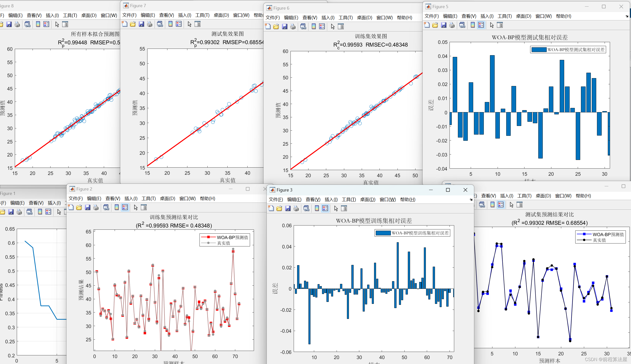Click Open File icon in Figure 5 toolbar
631x364 pixels.
tap(435, 25)
